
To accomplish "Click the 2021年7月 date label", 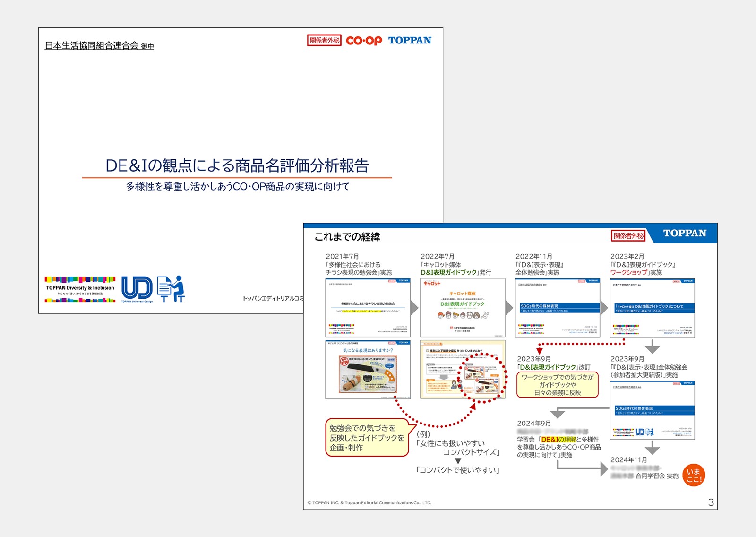I will pyautogui.click(x=342, y=256).
